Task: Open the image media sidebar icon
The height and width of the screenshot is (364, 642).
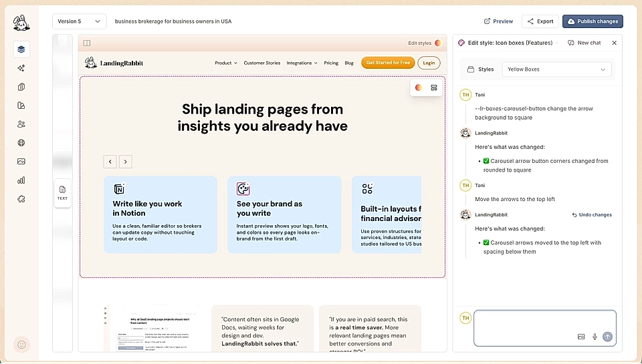Action: pyautogui.click(x=21, y=162)
